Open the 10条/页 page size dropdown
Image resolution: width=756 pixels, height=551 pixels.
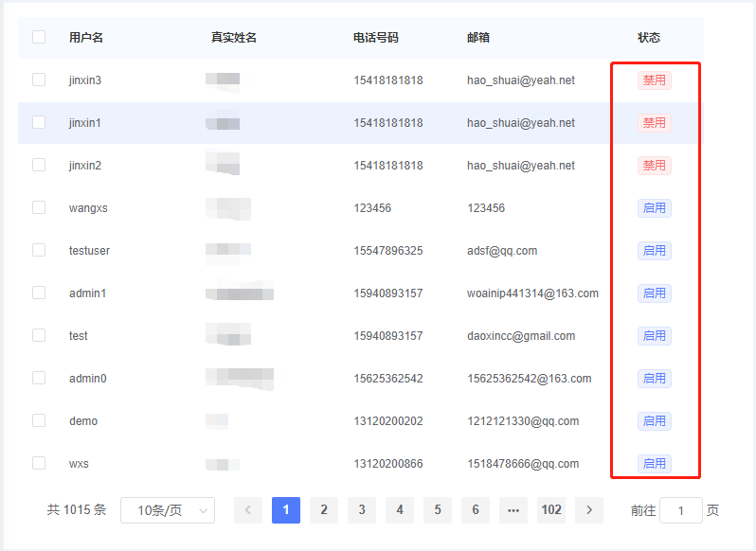(x=168, y=510)
